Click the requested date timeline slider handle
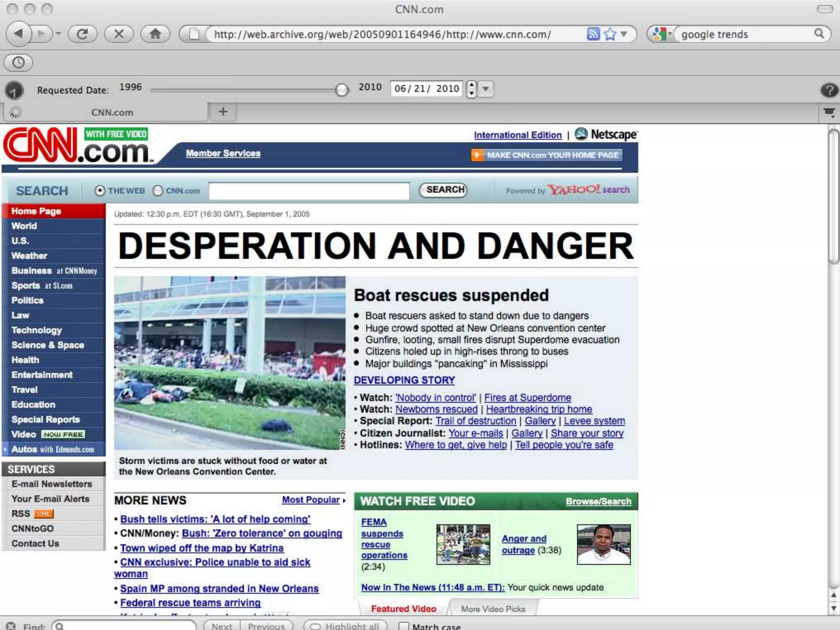840x630 pixels. pyautogui.click(x=341, y=89)
